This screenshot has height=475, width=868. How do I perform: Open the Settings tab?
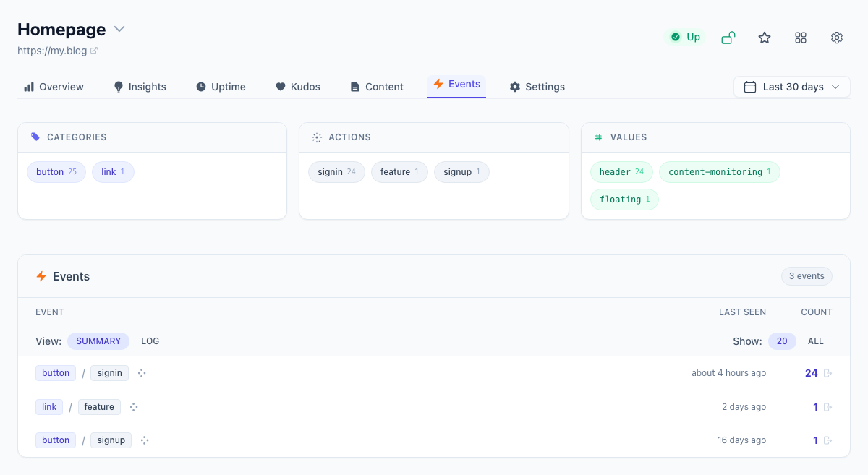point(537,87)
